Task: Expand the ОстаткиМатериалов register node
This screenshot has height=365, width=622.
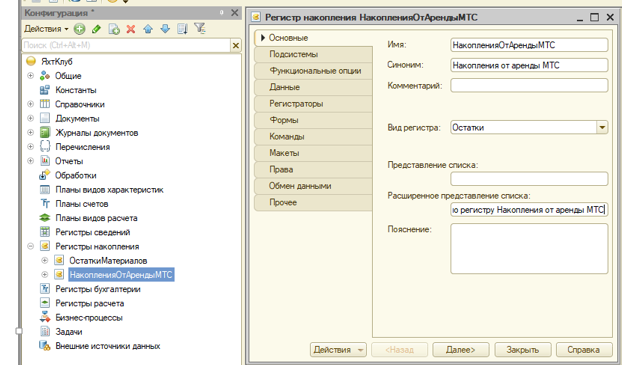Action: pyautogui.click(x=45, y=260)
